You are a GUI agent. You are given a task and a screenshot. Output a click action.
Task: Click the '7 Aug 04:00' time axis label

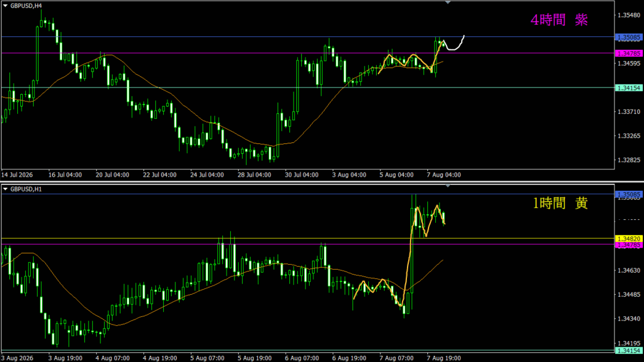coord(443,175)
